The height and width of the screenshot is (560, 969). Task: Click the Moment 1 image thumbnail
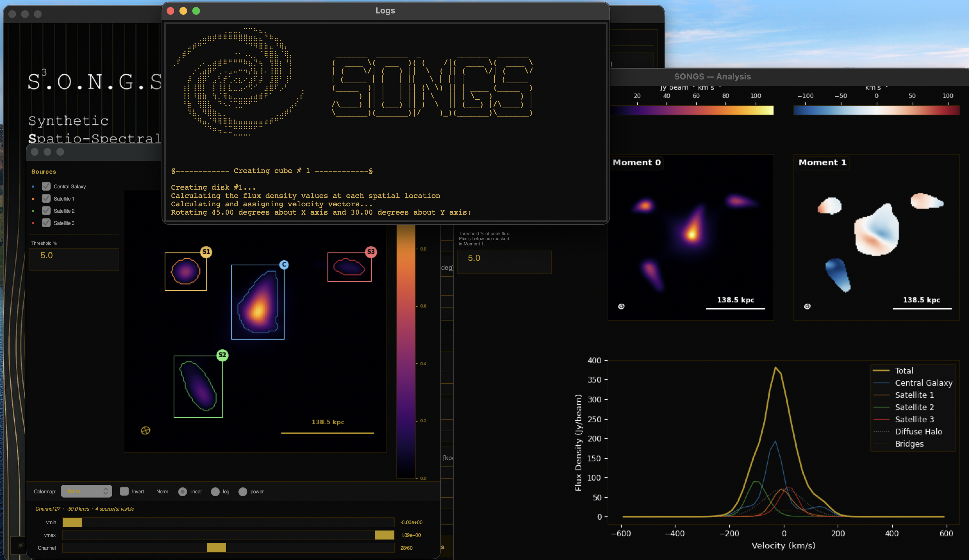[x=877, y=237]
